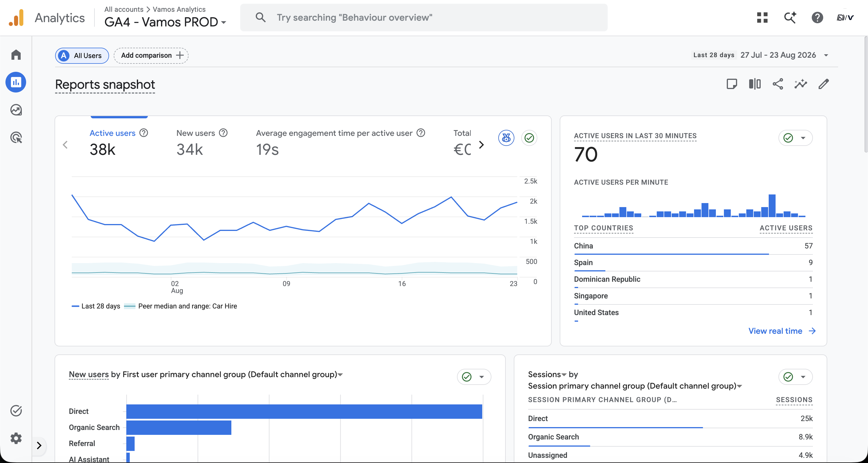Open the Insights trend sparkle icon
Screen dimensions: 868x463
(x=800, y=84)
